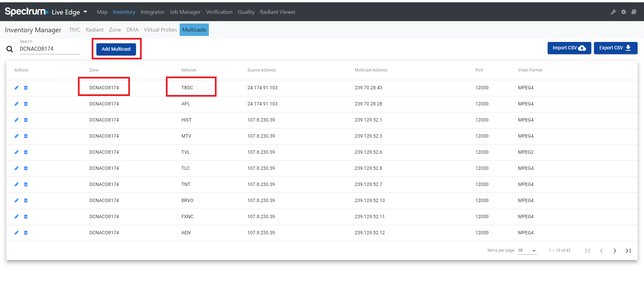The image size is (644, 293).
Task: Delete the TLC multicast row
Action: (26, 168)
